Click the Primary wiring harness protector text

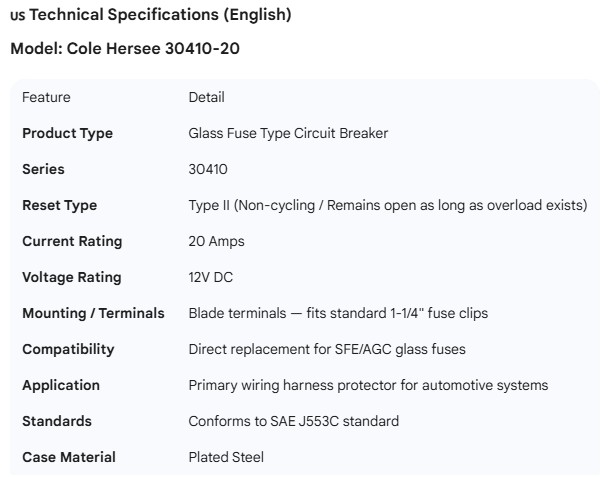click(x=368, y=385)
